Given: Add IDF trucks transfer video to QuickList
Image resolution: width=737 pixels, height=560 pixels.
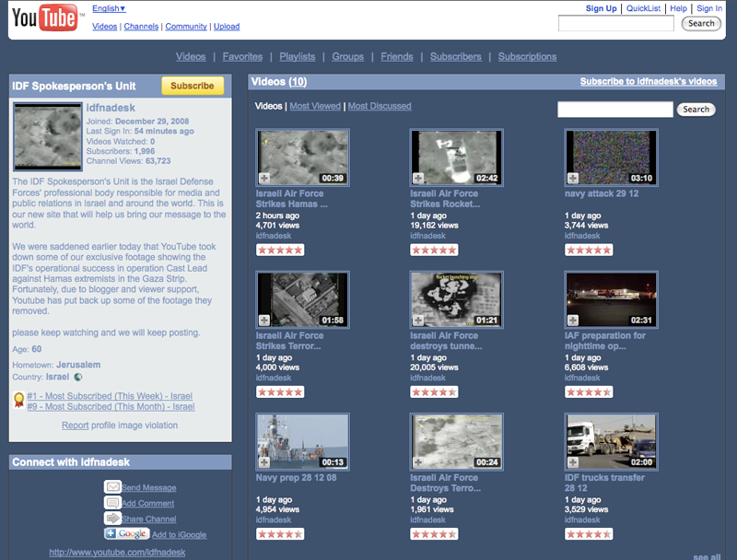Looking at the screenshot, I should coord(572,462).
